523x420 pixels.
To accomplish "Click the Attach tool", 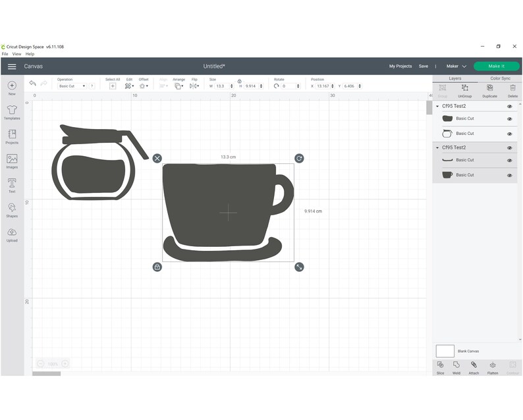I will pyautogui.click(x=474, y=368).
